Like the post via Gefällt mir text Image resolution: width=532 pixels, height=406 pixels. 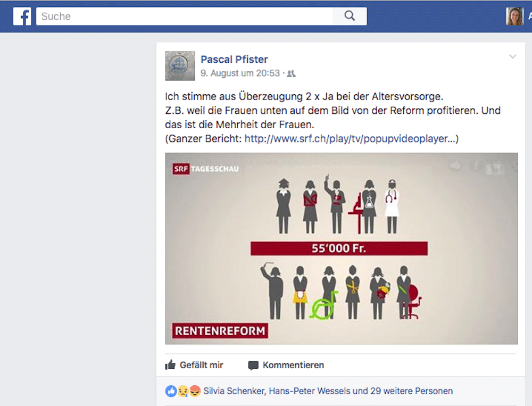(x=201, y=365)
